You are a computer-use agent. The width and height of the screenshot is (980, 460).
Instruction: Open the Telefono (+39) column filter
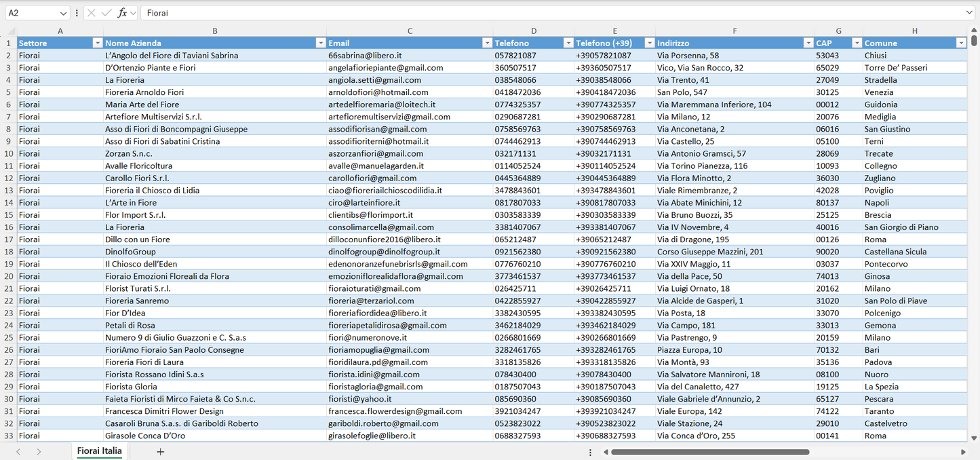tap(649, 43)
